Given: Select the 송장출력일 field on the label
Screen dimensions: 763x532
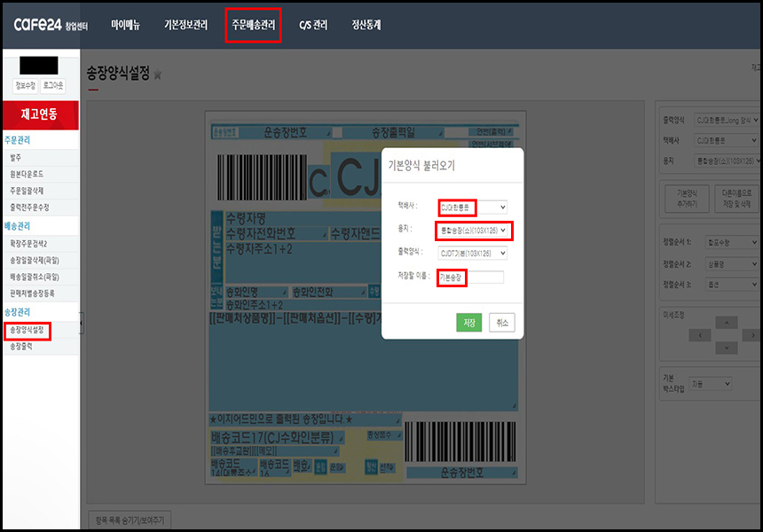Looking at the screenshot, I should coord(394,132).
